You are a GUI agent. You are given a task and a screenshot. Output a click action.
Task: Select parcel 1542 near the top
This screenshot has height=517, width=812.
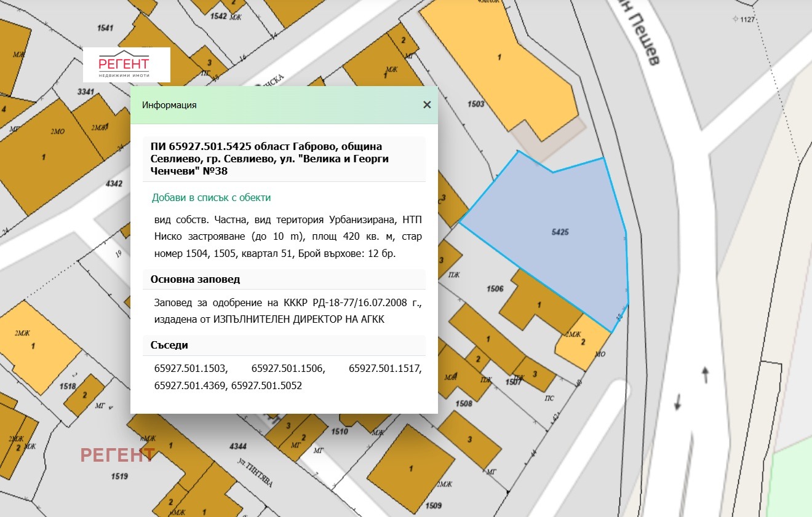218,15
